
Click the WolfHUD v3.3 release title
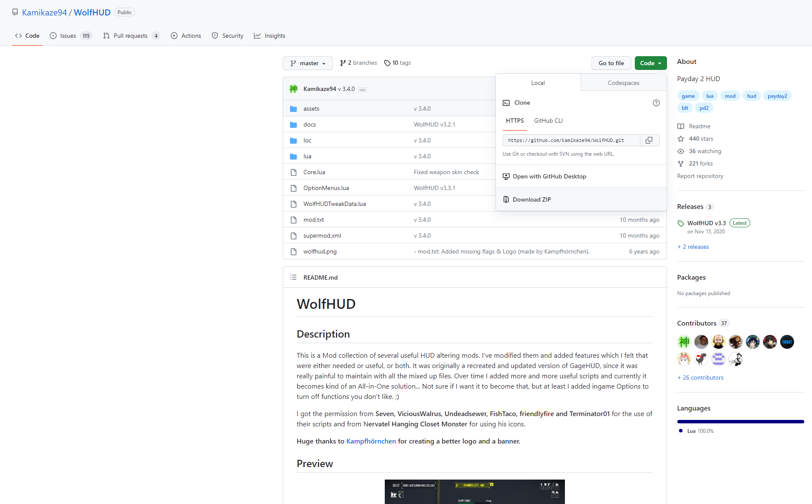click(x=706, y=223)
